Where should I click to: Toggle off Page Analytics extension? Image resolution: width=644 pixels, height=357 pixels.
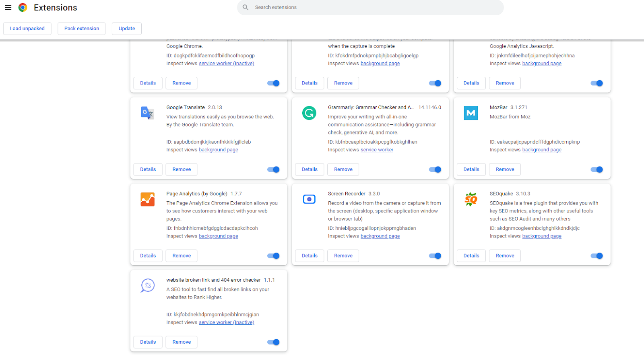click(273, 256)
